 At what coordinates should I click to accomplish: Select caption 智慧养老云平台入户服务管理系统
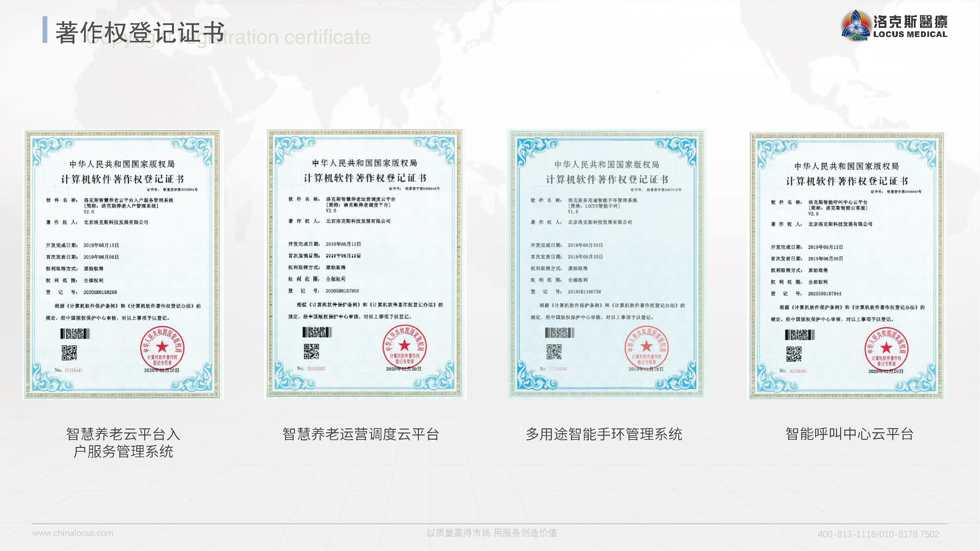coord(123,443)
